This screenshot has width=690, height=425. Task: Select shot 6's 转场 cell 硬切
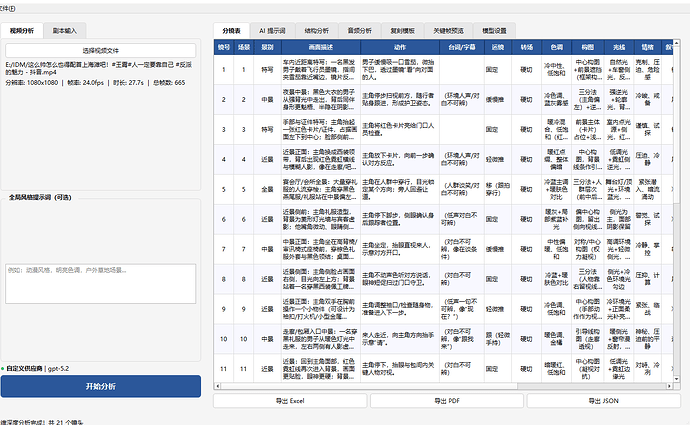(x=527, y=219)
